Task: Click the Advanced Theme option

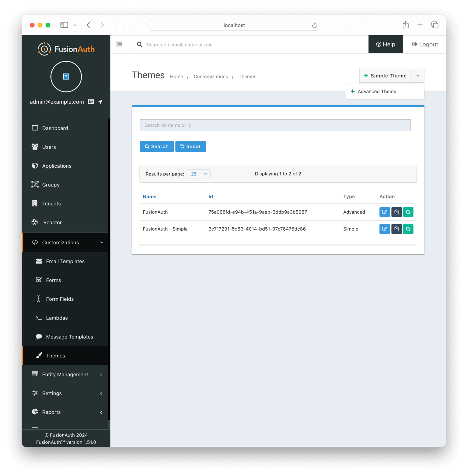Action: click(377, 91)
